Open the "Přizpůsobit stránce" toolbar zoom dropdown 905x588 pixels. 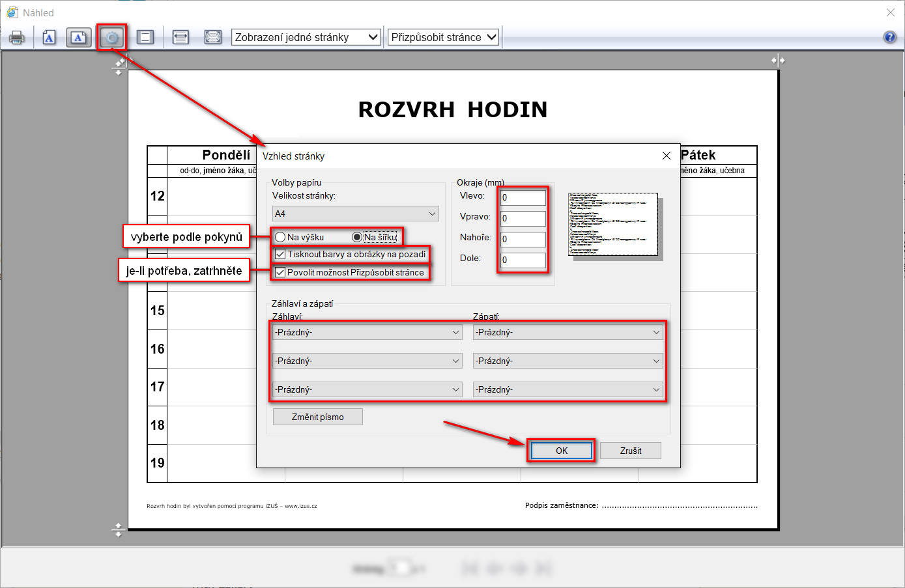tap(444, 37)
